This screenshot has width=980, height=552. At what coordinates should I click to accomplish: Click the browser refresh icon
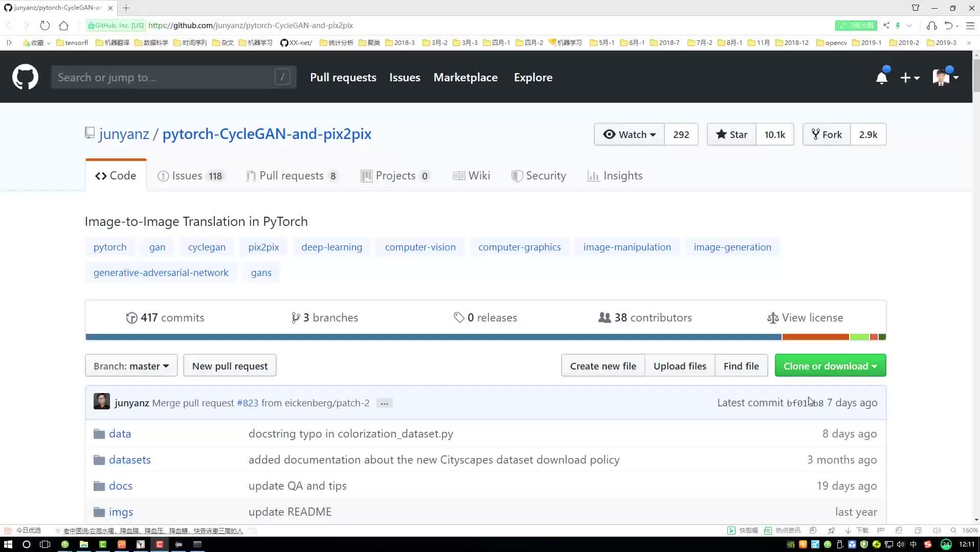(45, 25)
